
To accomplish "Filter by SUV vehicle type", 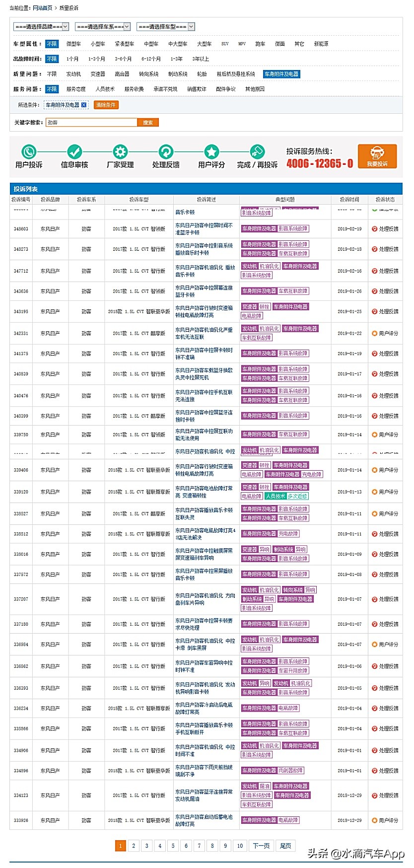I will click(225, 44).
